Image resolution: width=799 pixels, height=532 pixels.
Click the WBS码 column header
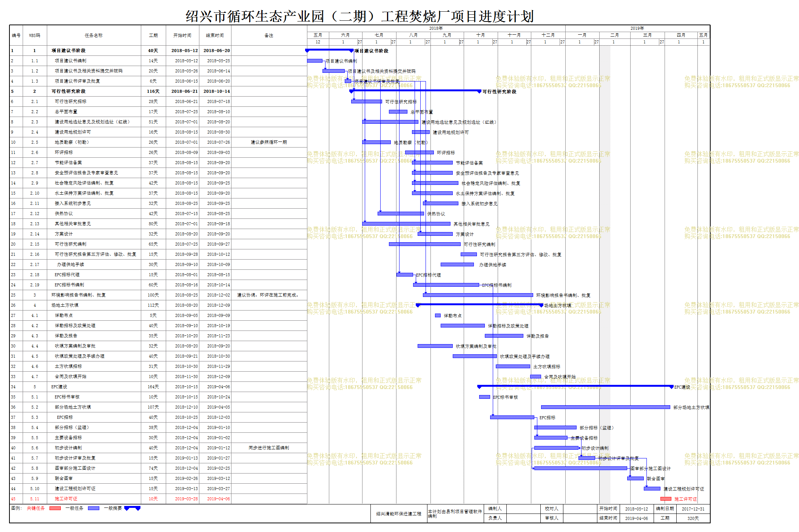point(35,35)
